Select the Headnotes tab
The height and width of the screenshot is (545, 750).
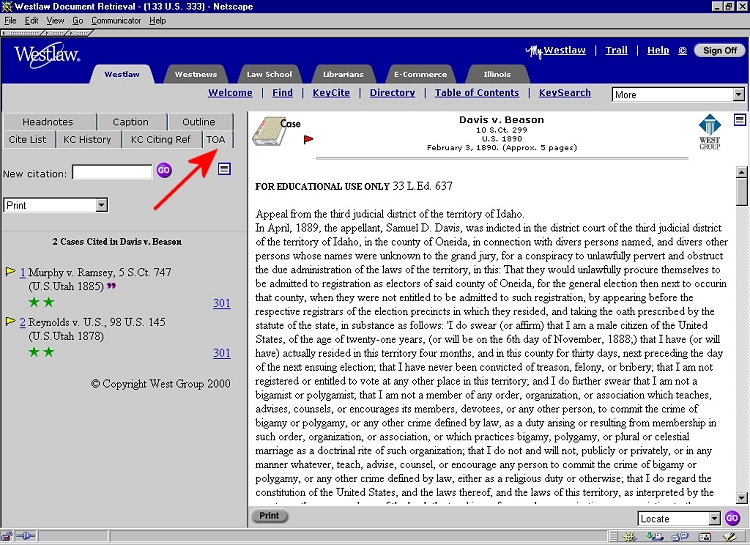click(48, 122)
